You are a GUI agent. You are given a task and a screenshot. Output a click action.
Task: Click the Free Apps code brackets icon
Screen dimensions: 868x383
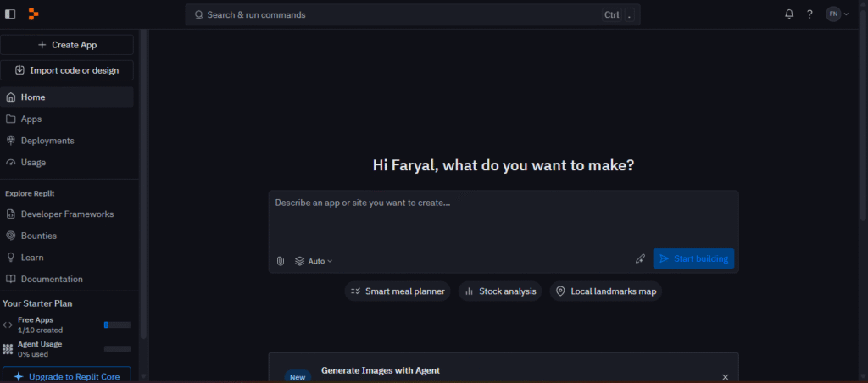pos(8,325)
